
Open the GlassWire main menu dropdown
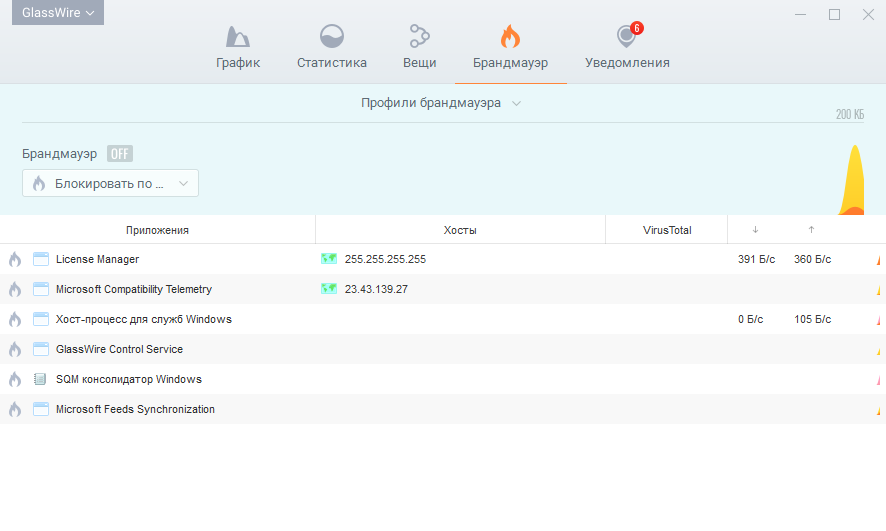(58, 12)
